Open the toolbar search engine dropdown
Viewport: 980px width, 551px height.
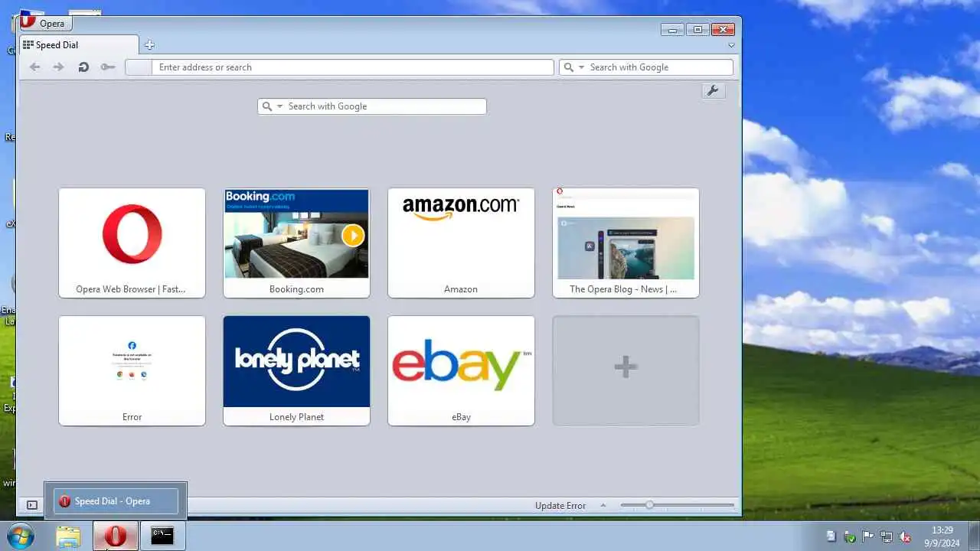[x=582, y=67]
